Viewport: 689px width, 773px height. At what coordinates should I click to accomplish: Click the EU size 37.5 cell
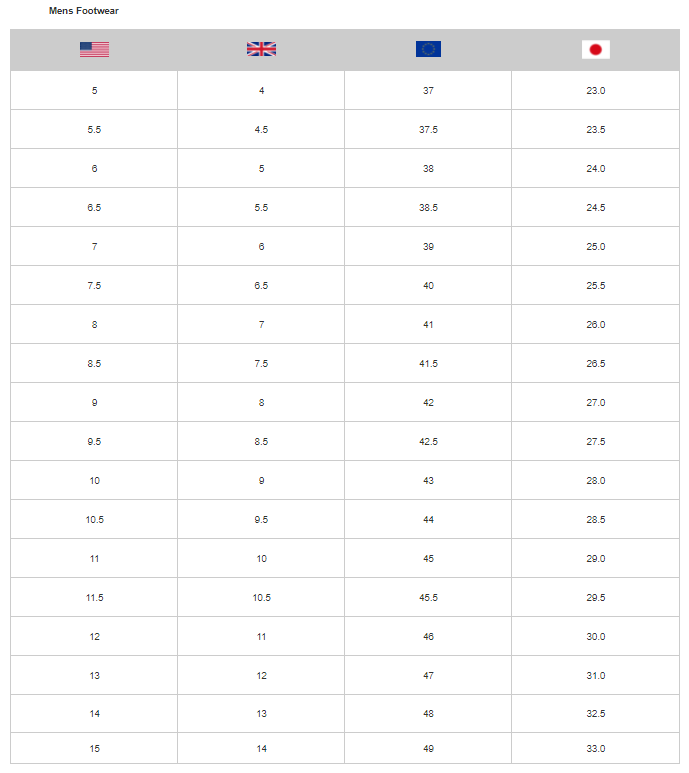428,130
